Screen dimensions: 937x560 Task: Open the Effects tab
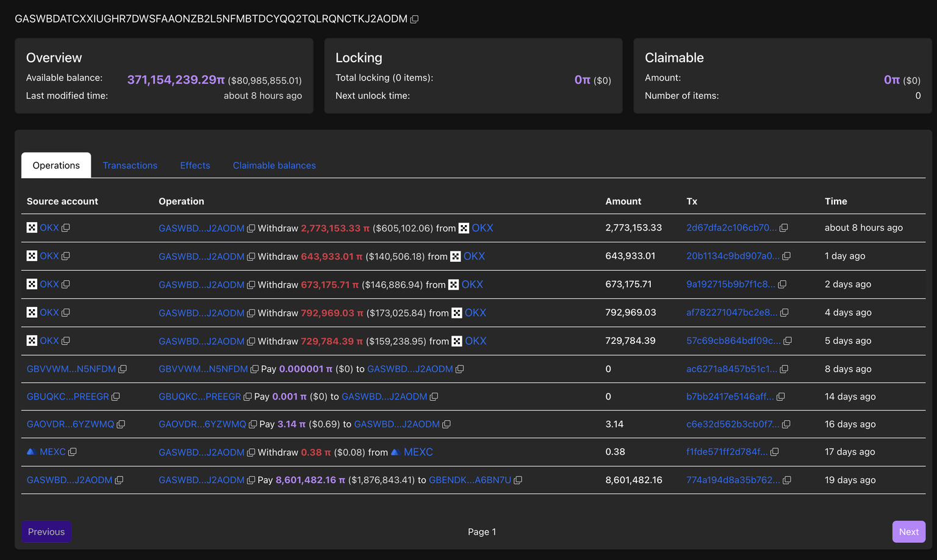(x=195, y=165)
